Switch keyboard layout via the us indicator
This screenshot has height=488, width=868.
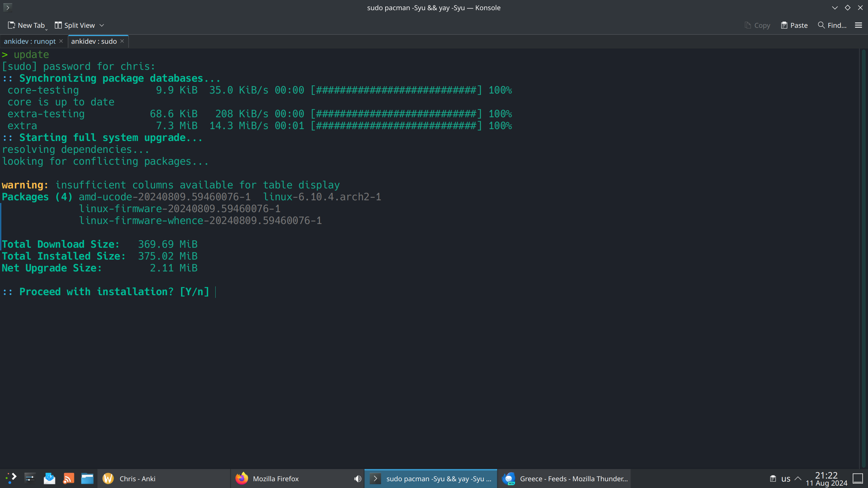[x=786, y=479]
